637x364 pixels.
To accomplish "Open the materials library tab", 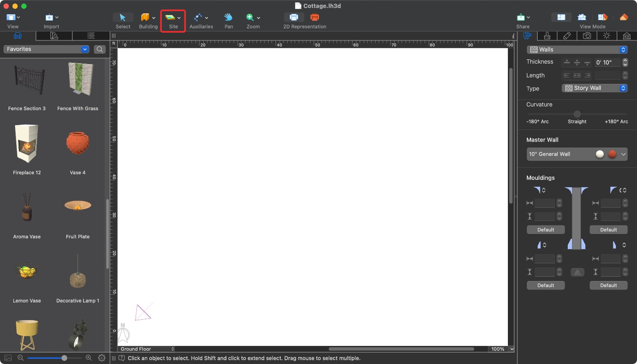I will 54,36.
